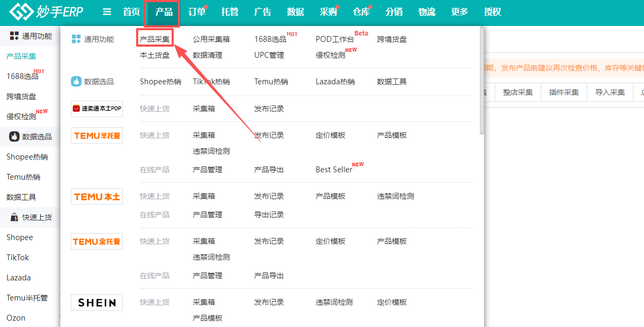Choose 跨境货盘 in the dropdown menu
The width and height of the screenshot is (644, 327).
point(392,39)
